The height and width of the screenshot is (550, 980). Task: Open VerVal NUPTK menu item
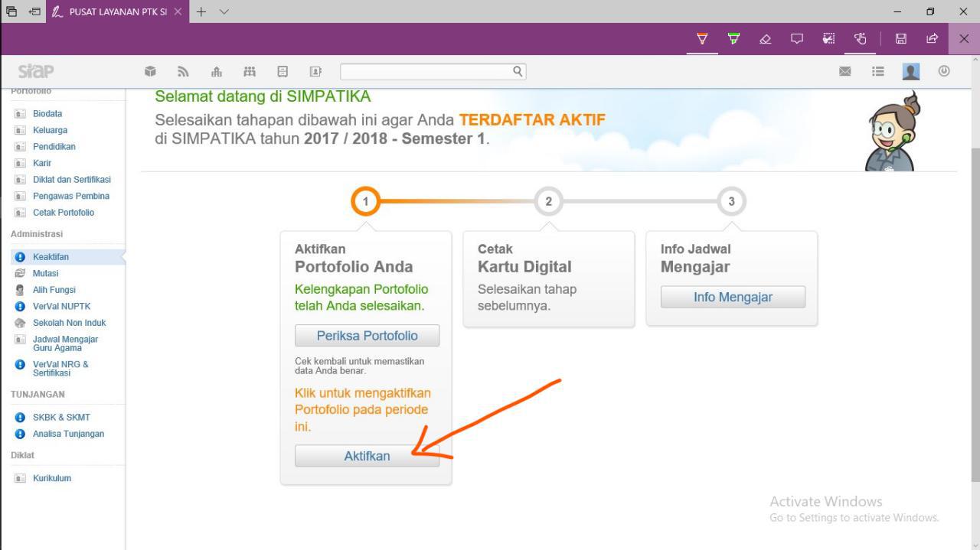click(61, 306)
